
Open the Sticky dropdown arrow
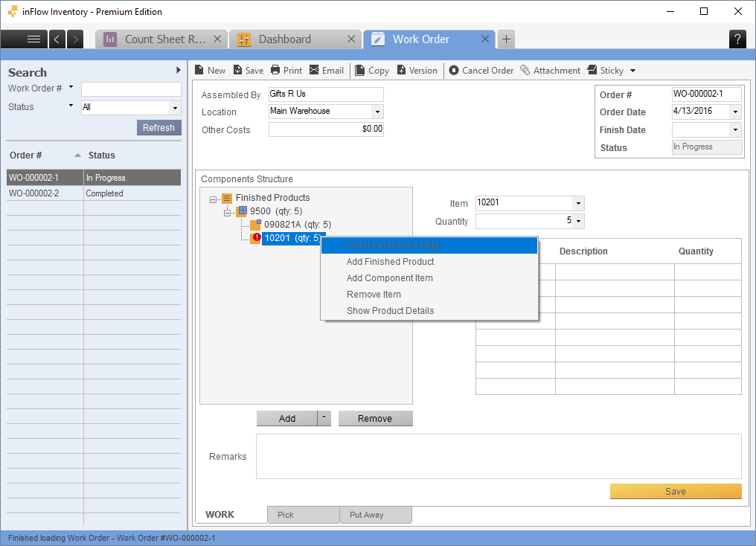pos(632,71)
